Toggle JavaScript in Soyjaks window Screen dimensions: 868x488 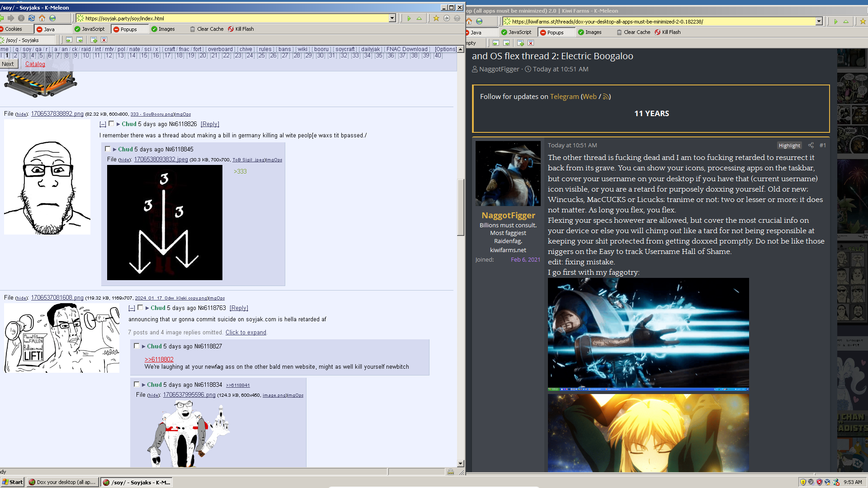point(90,29)
